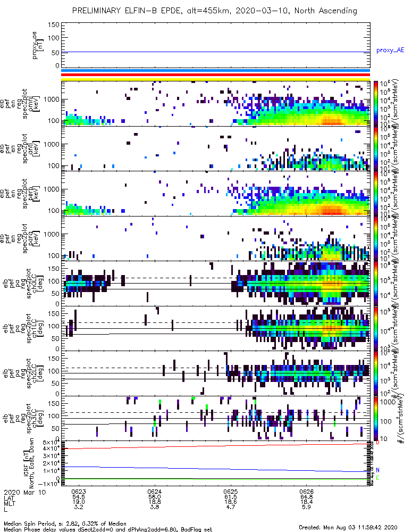412x532 pixels.
Task: Click the color bar beside the ch2LC panel
Action: (x=376, y=373)
